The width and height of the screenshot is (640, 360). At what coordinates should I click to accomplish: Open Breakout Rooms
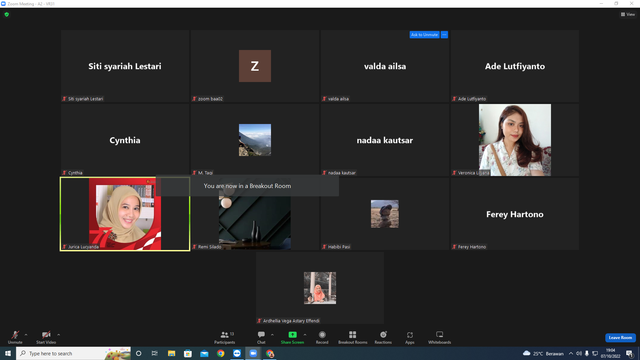(x=353, y=337)
